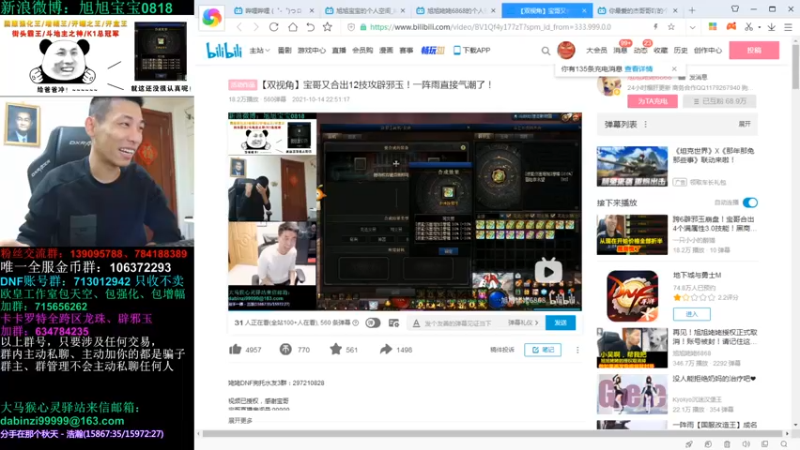Click the bilibili logo
800x450 pixels.
pyautogui.click(x=223, y=50)
